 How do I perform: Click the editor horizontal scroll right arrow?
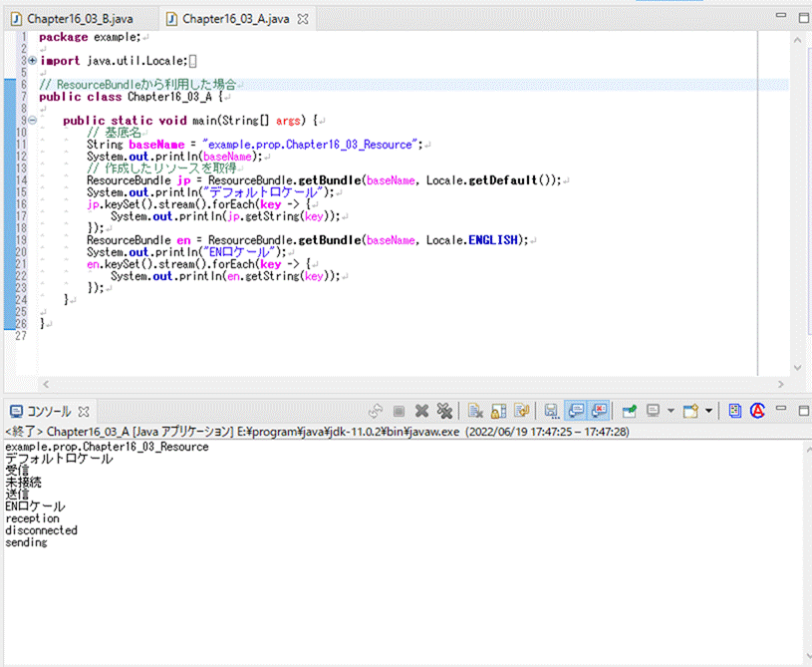(x=781, y=384)
